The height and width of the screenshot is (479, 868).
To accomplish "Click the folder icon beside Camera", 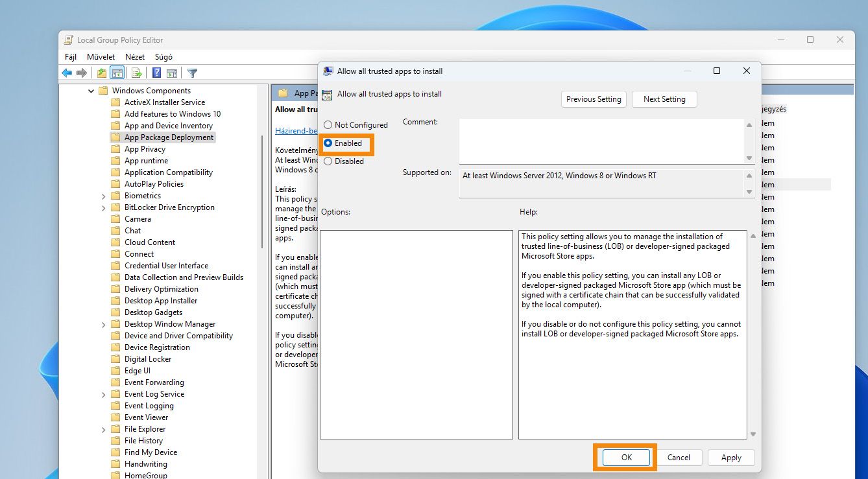I will [x=115, y=219].
